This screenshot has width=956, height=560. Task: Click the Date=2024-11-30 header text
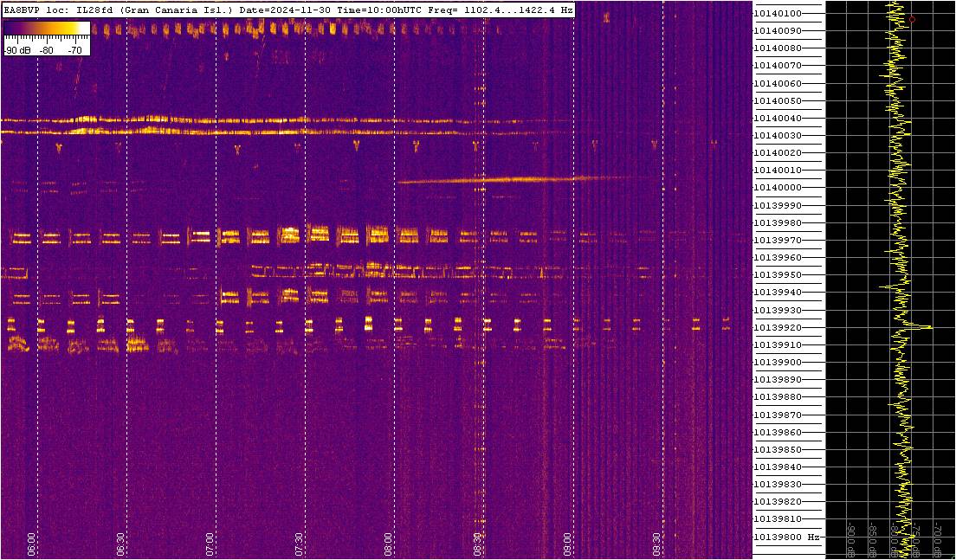pos(285,10)
